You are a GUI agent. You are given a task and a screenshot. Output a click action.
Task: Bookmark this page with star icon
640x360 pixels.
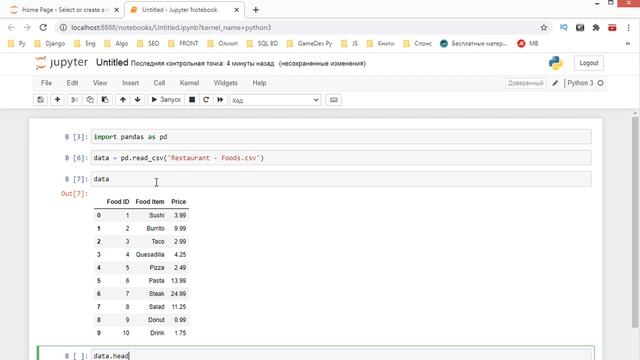coord(544,28)
